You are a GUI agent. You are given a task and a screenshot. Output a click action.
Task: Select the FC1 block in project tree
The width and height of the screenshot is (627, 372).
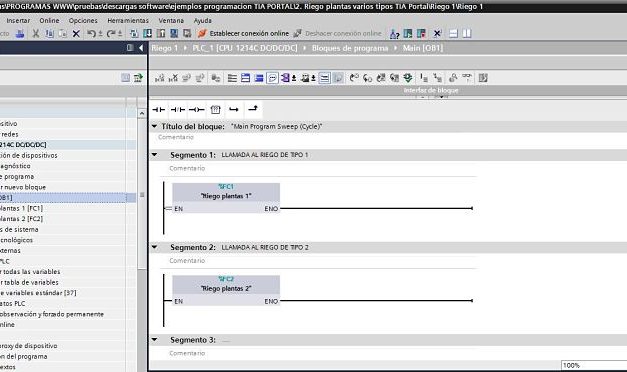[x=22, y=208]
